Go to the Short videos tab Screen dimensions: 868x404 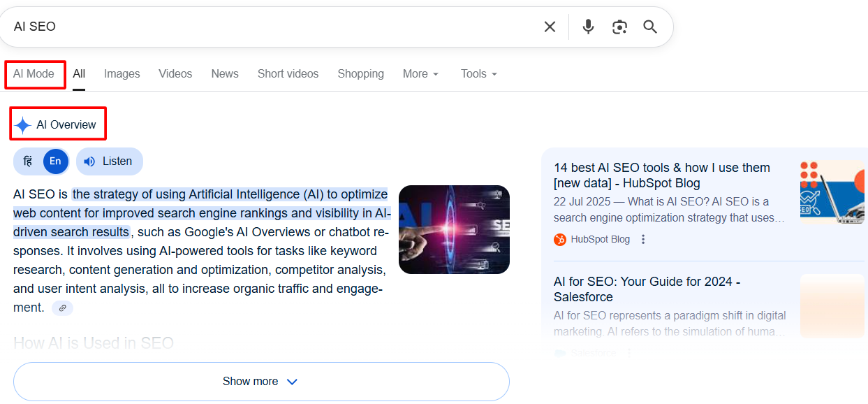coord(288,74)
